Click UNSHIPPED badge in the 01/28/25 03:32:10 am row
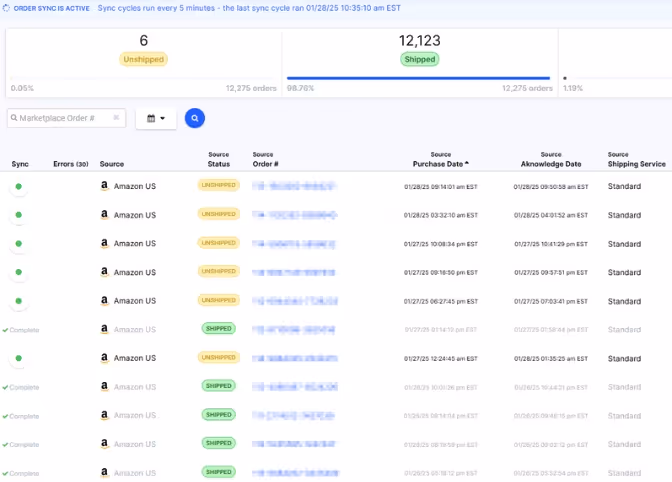 pyautogui.click(x=219, y=214)
